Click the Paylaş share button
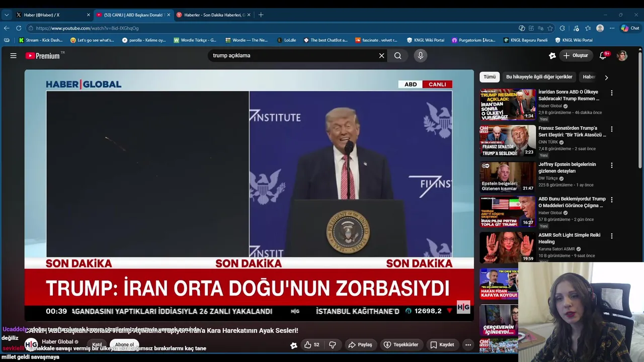This screenshot has height=362, width=644. pos(360,345)
